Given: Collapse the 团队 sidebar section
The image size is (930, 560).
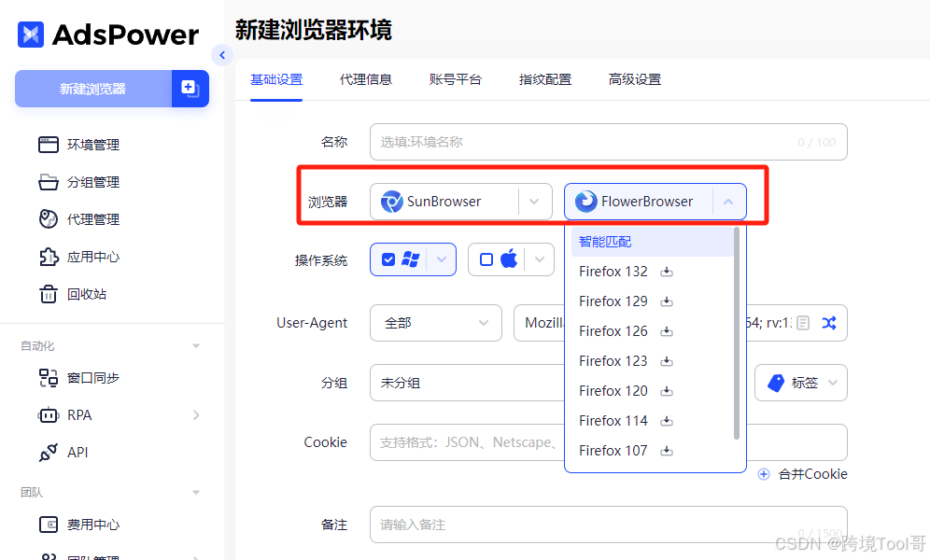Looking at the screenshot, I should tap(196, 493).
